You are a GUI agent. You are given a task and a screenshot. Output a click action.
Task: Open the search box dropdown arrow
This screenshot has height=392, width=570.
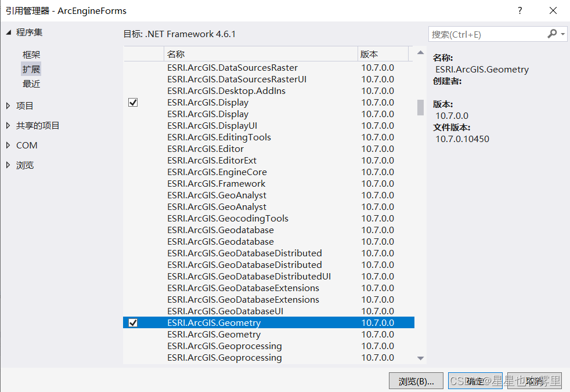coord(562,34)
